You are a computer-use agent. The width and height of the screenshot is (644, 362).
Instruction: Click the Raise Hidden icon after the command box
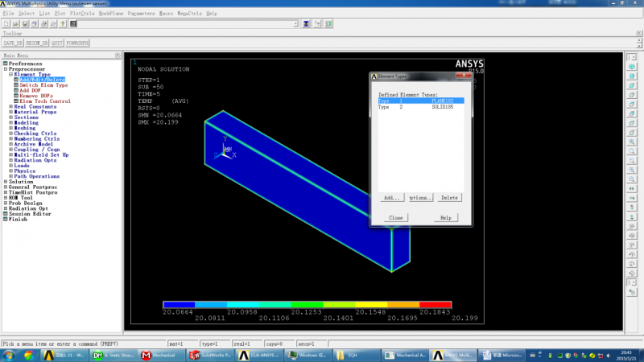(x=307, y=24)
